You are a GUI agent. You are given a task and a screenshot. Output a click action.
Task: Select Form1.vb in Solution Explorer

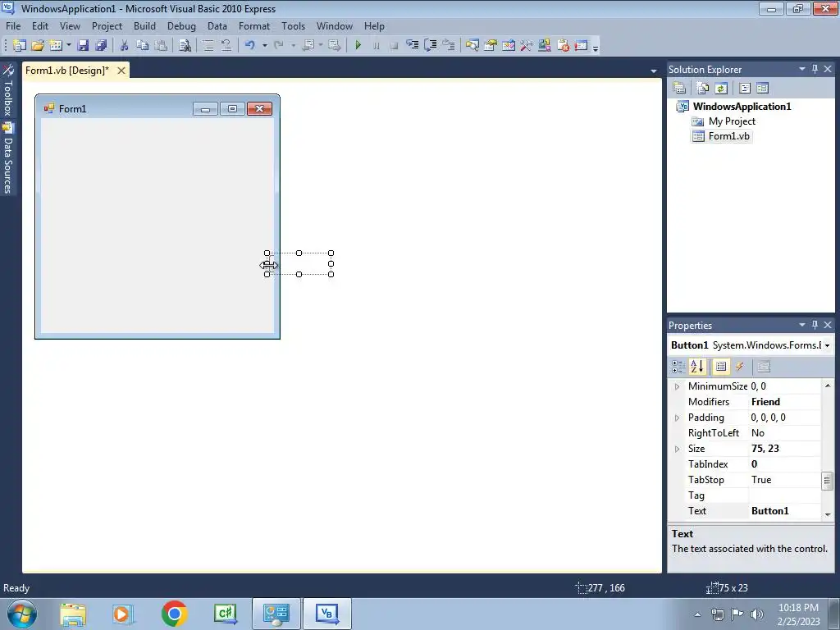(x=729, y=136)
